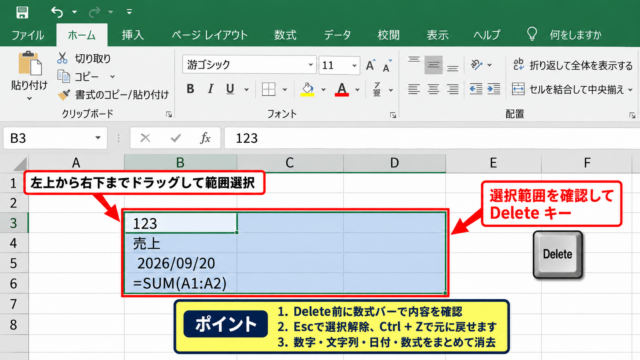Click the select-all corner triangle

point(20,163)
